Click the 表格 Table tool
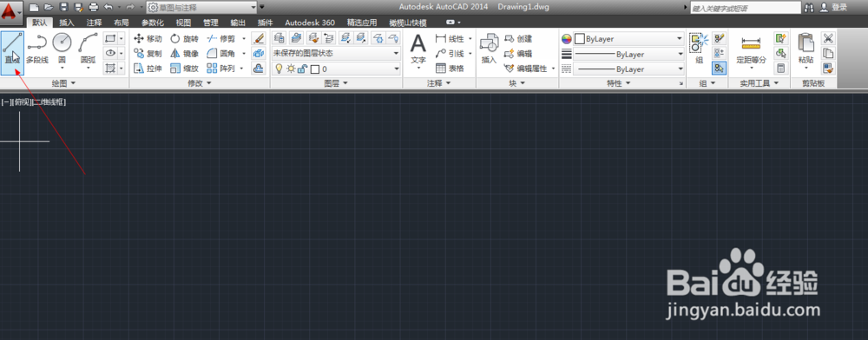This screenshot has height=340, width=868. coord(450,69)
